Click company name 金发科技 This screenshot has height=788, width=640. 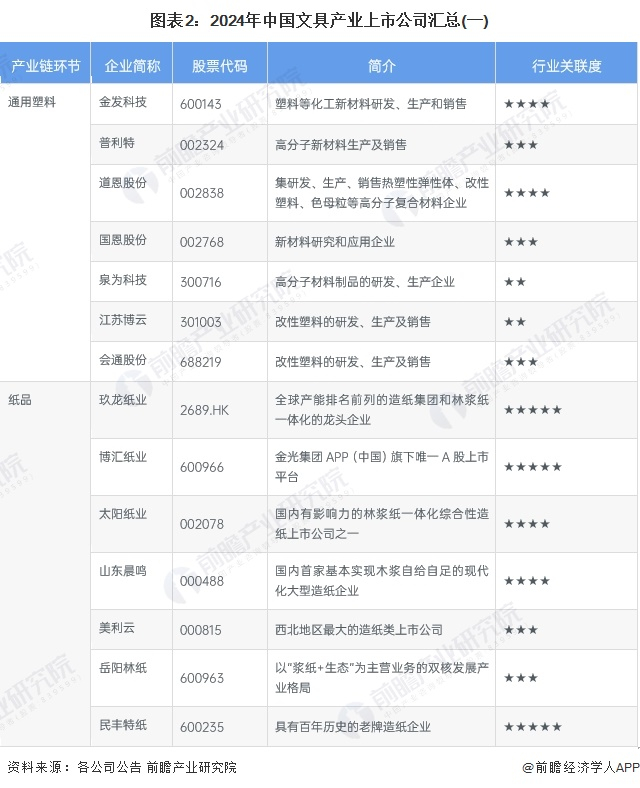(123, 102)
